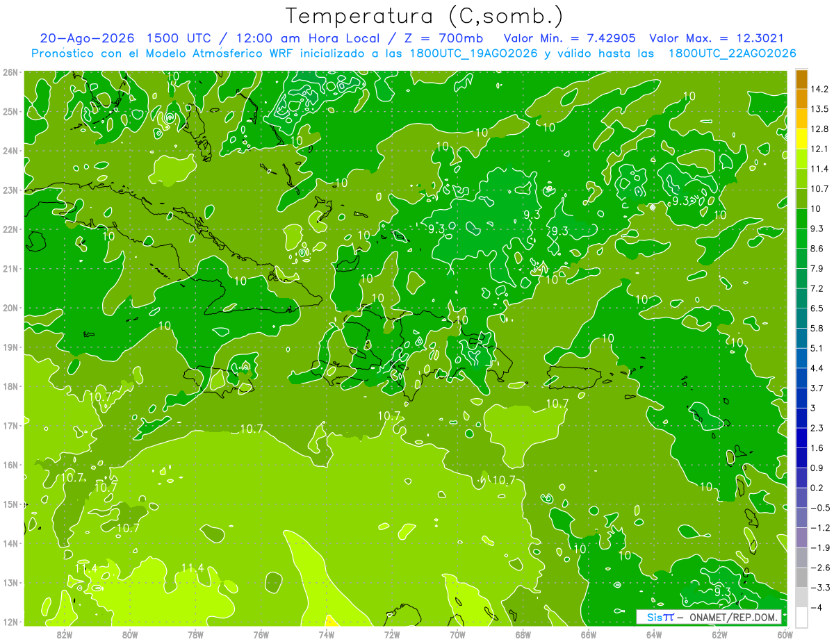Viewport: 834px width, 644px height.
Task: Click the "76W" longitude label
Action: pyautogui.click(x=261, y=634)
